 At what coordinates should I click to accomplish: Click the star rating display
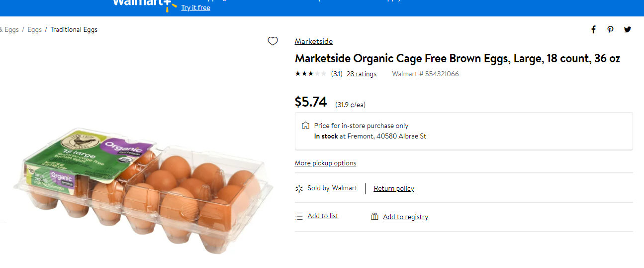point(311,74)
